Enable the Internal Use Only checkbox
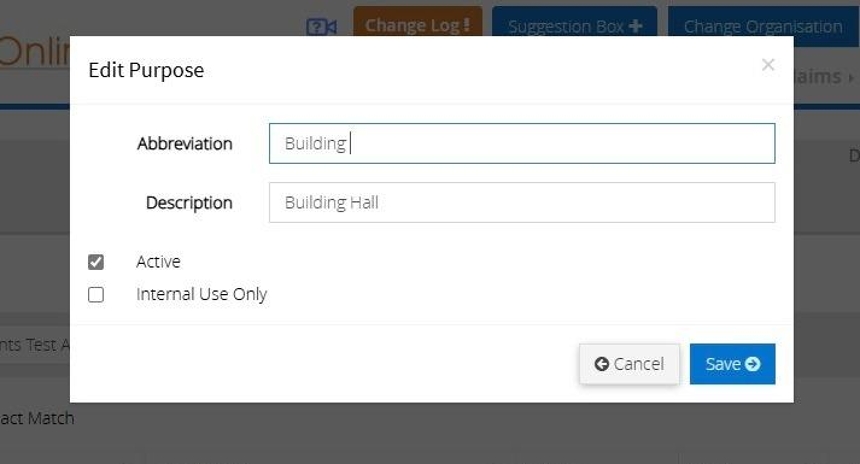860x464 pixels. click(96, 295)
